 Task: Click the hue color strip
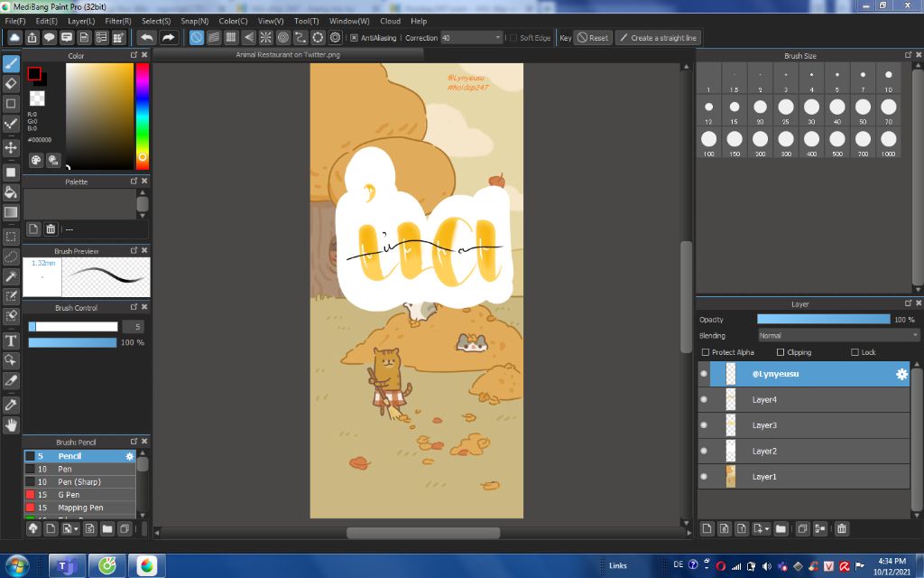click(142, 116)
